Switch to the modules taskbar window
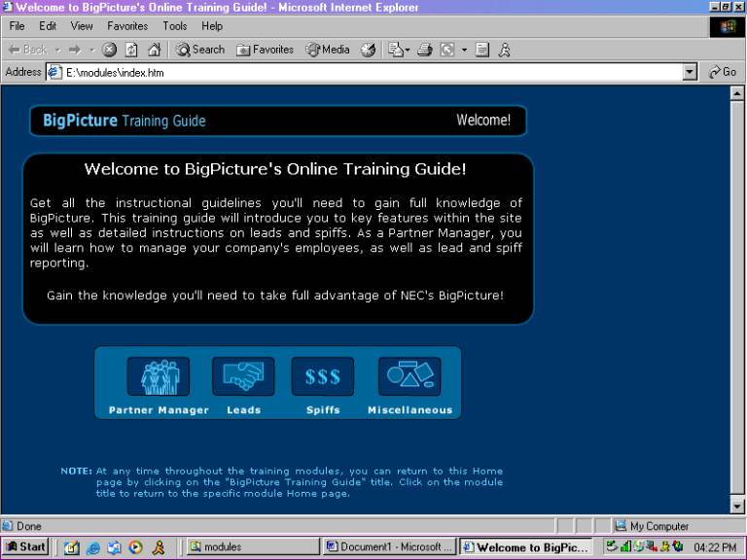 253,546
